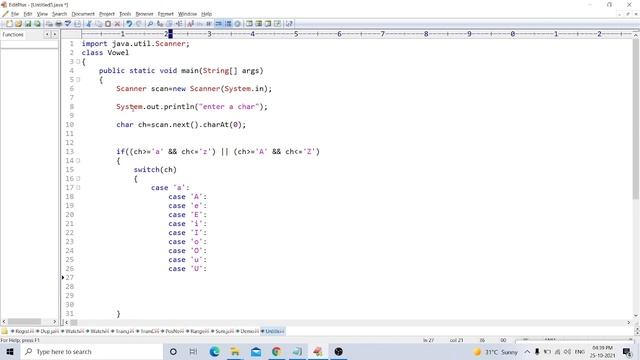This screenshot has height=360, width=640.
Task: Switch to the PosNo document tab
Action: 174,331
